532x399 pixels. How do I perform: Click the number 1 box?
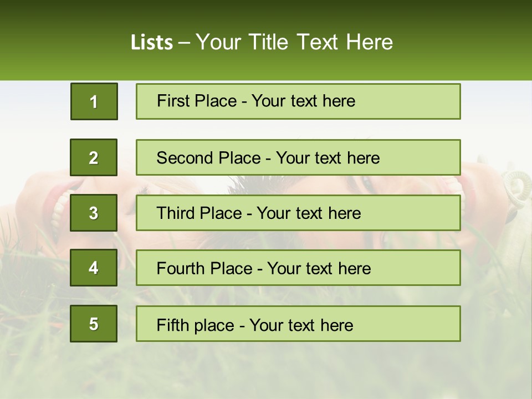(94, 101)
